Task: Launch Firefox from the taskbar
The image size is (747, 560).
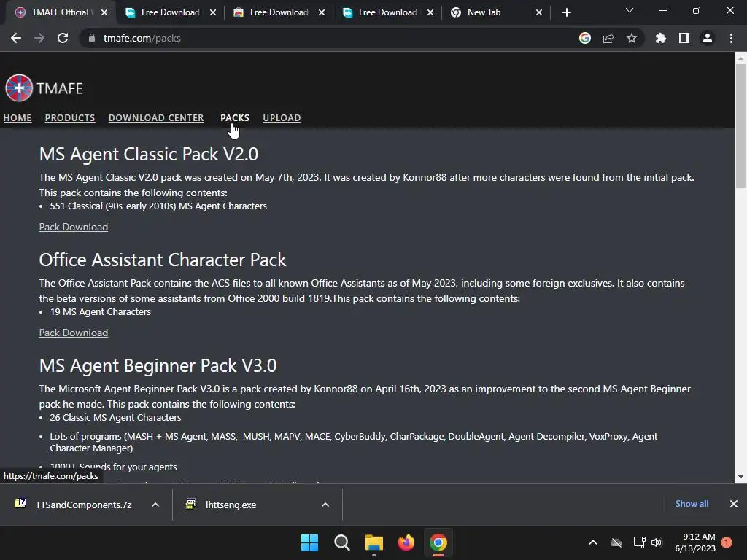Action: 406,542
